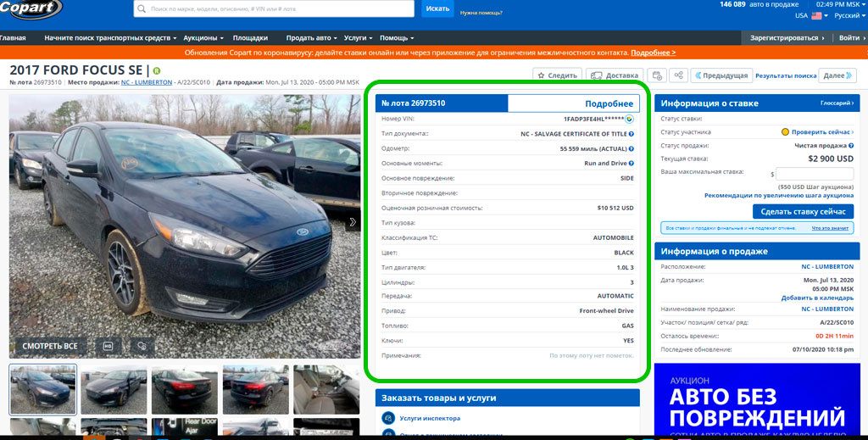Open the Площадки menu item
This screenshot has width=868, height=440.
pyautogui.click(x=250, y=38)
